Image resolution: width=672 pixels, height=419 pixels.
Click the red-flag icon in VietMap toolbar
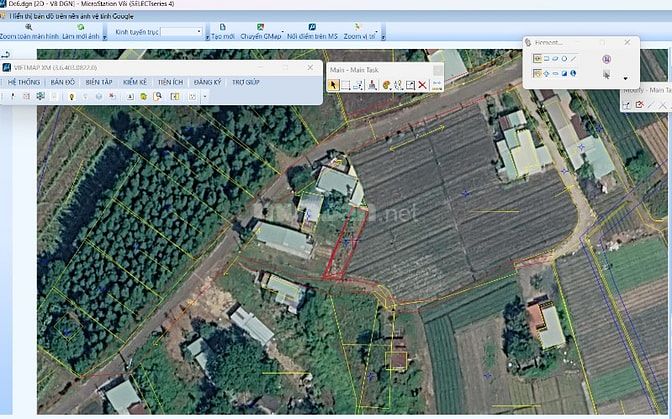(112, 96)
